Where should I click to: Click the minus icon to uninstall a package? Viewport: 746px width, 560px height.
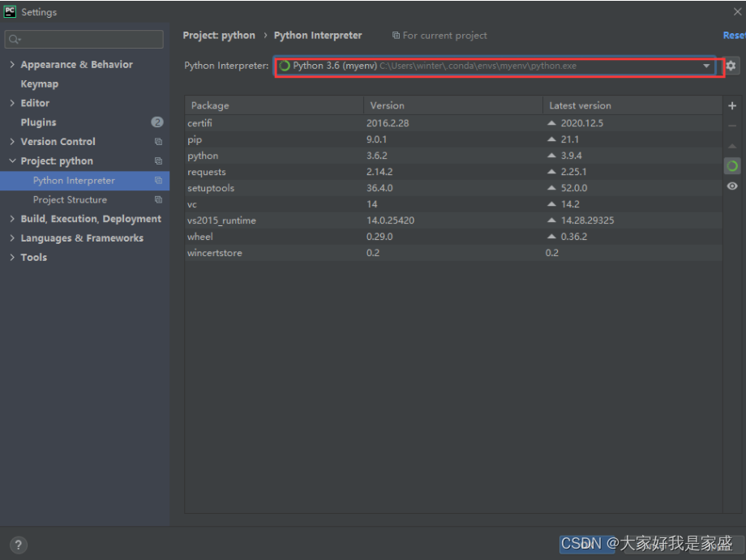(732, 126)
